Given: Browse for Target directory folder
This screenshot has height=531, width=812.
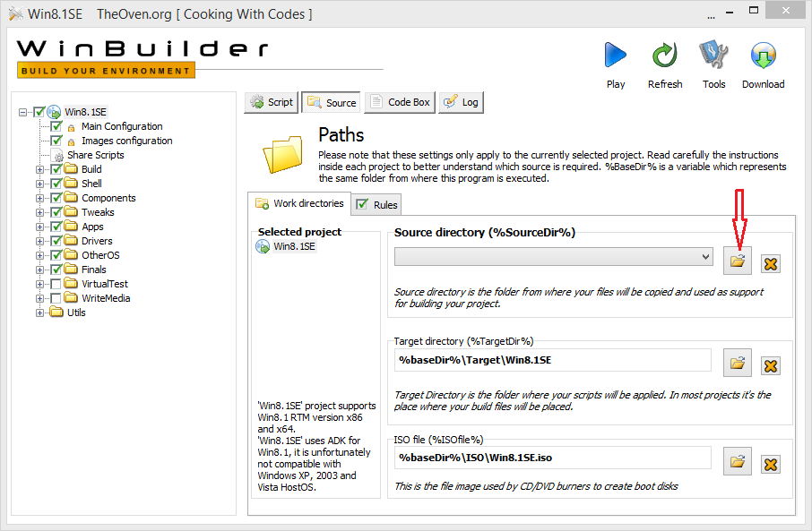Looking at the screenshot, I should (x=738, y=363).
